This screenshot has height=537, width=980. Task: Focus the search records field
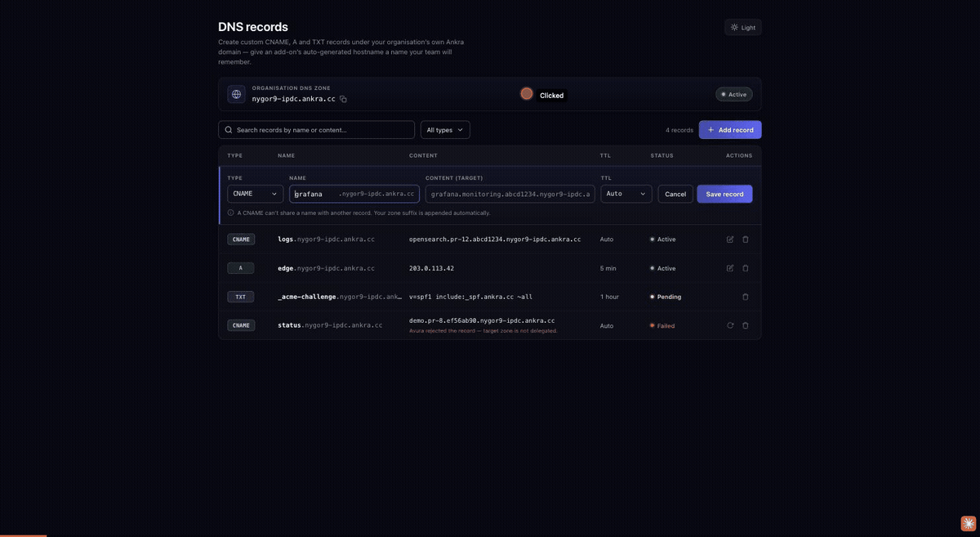click(x=317, y=130)
